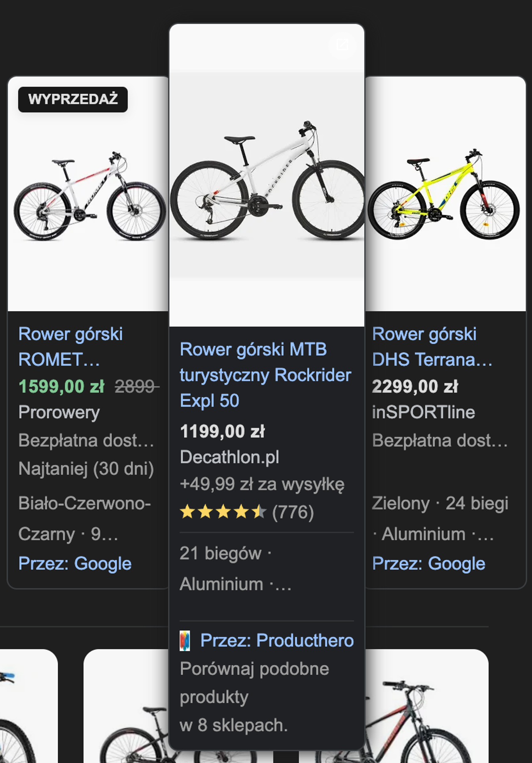
Task: Open the 'Rower górski DHS Terrana' link
Action: pyautogui.click(x=432, y=346)
